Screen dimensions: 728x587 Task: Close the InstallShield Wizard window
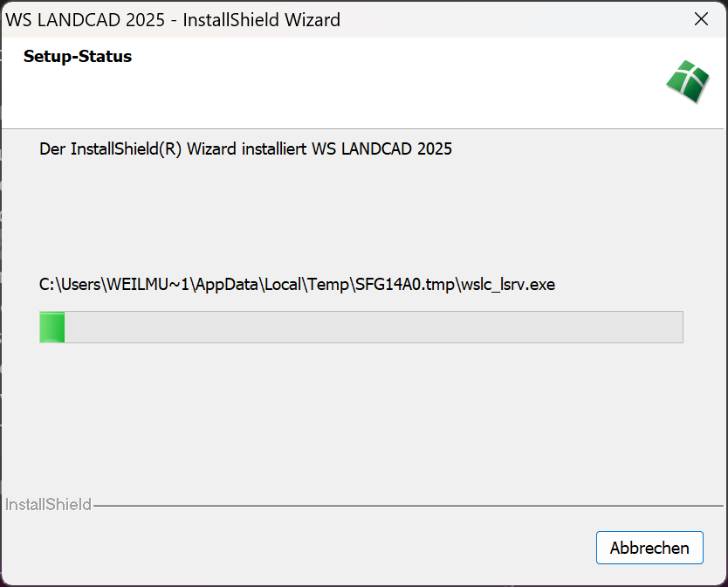700,19
